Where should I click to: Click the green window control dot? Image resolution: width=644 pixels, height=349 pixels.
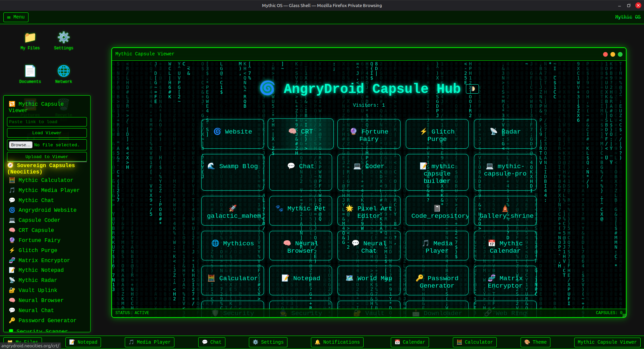point(620,54)
